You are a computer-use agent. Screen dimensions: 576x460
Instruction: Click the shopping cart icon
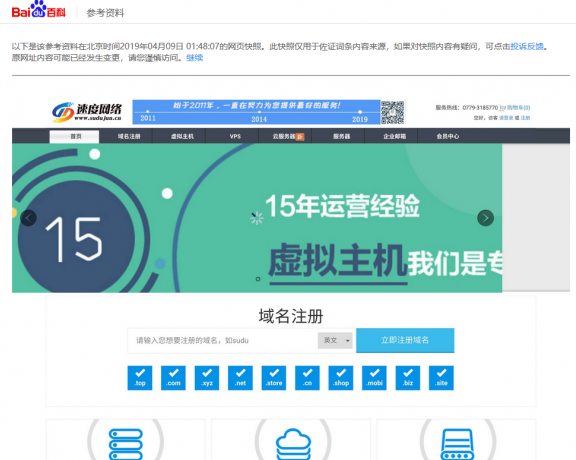pos(503,108)
